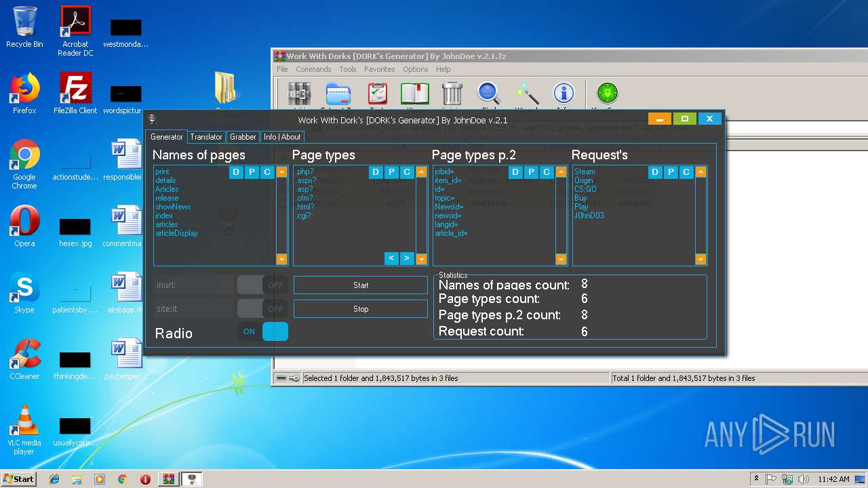868x488 pixels.
Task: Click the left '<' button in Page types
Action: 391,258
